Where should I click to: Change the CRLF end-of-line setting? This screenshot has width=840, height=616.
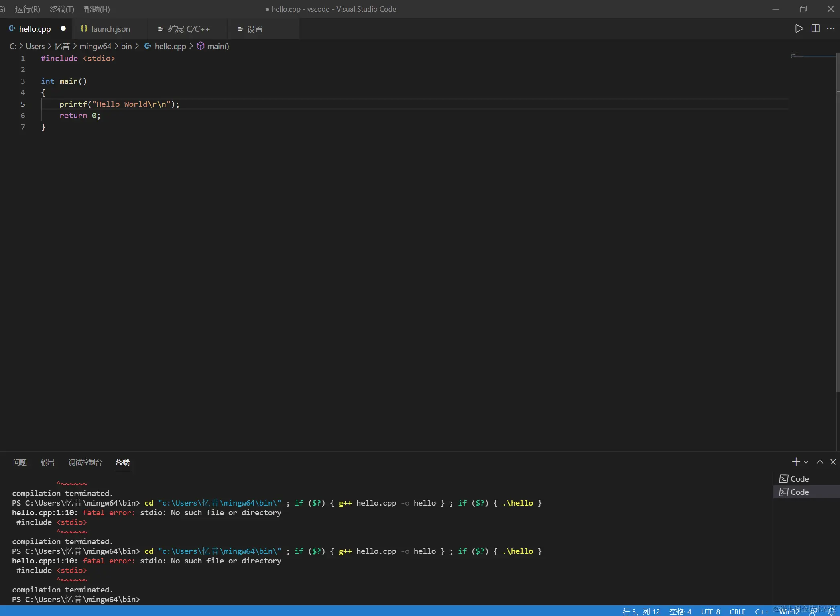pos(737,612)
